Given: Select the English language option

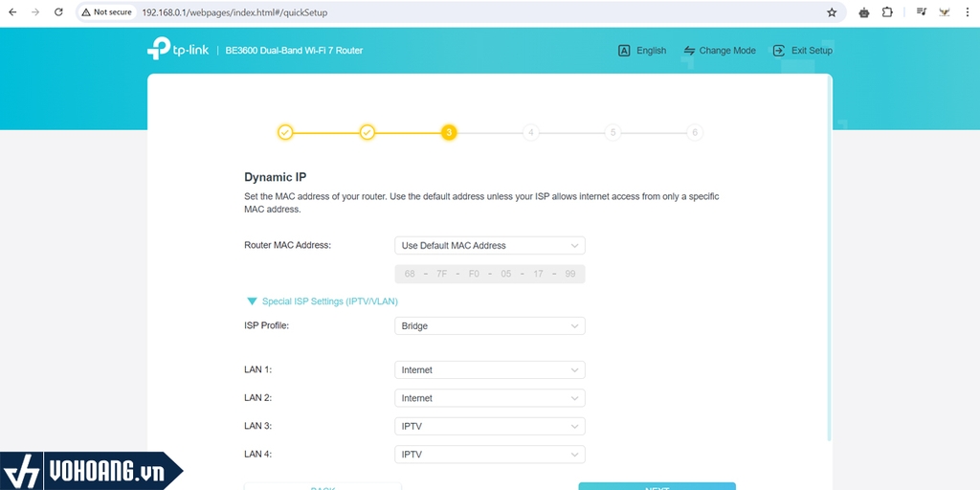Looking at the screenshot, I should point(651,51).
